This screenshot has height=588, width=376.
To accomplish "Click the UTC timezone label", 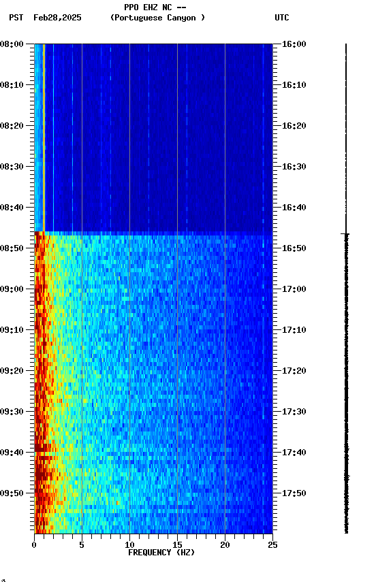I will (x=282, y=18).
